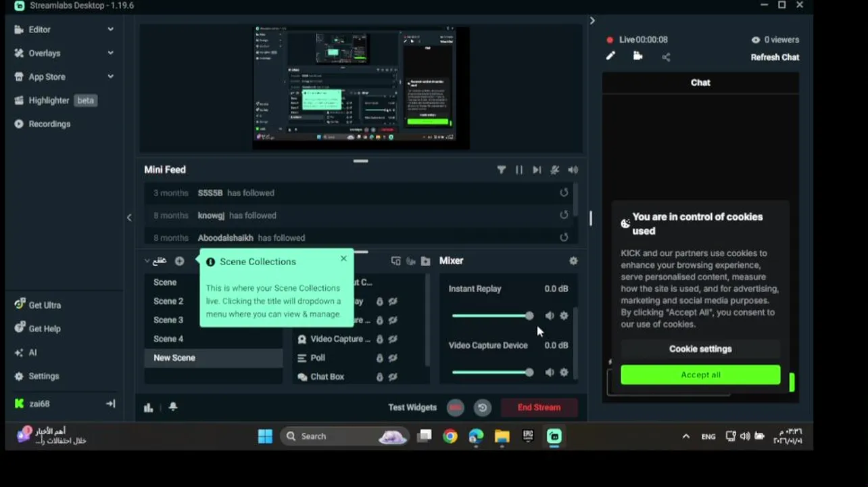Open the Editor sidebar section
Viewport: 868px width, 487px height.
39,30
